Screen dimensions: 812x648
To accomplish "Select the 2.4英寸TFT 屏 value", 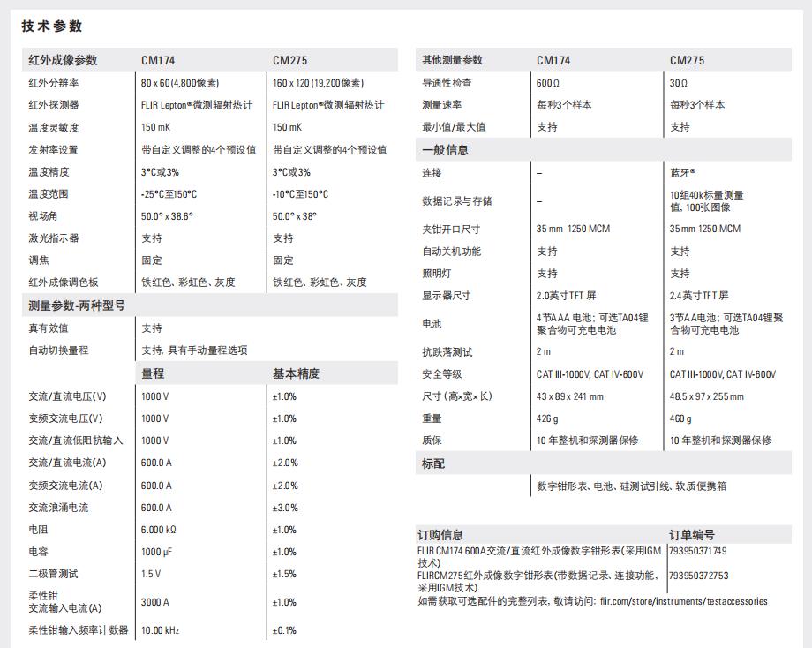I will click(699, 296).
